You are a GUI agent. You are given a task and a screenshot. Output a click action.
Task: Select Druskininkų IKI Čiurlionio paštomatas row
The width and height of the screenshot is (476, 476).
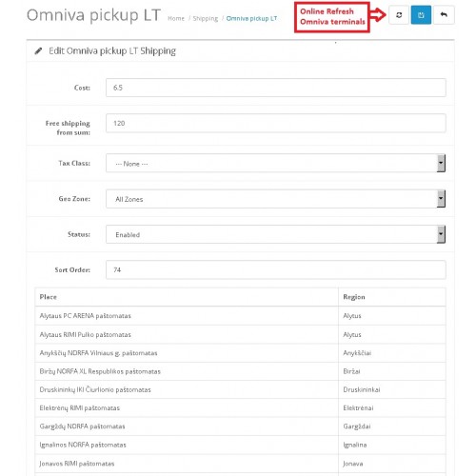[x=240, y=389]
